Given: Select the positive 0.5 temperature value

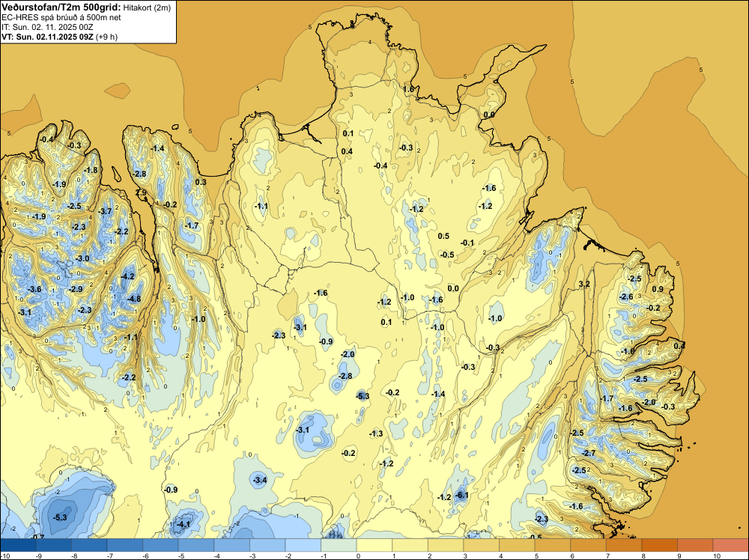Looking at the screenshot, I should (x=443, y=236).
